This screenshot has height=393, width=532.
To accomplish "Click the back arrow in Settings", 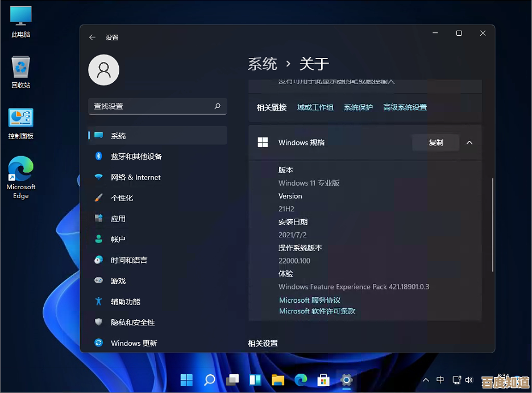I will [93, 37].
